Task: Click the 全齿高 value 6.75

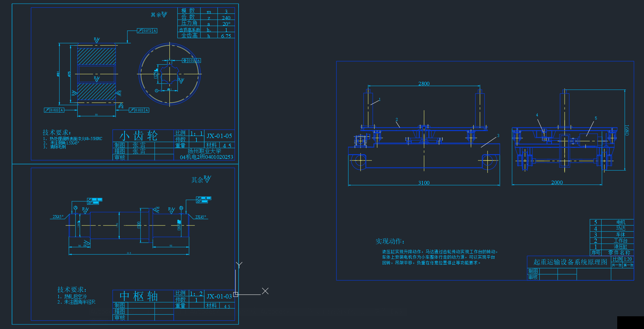Action: click(x=226, y=36)
